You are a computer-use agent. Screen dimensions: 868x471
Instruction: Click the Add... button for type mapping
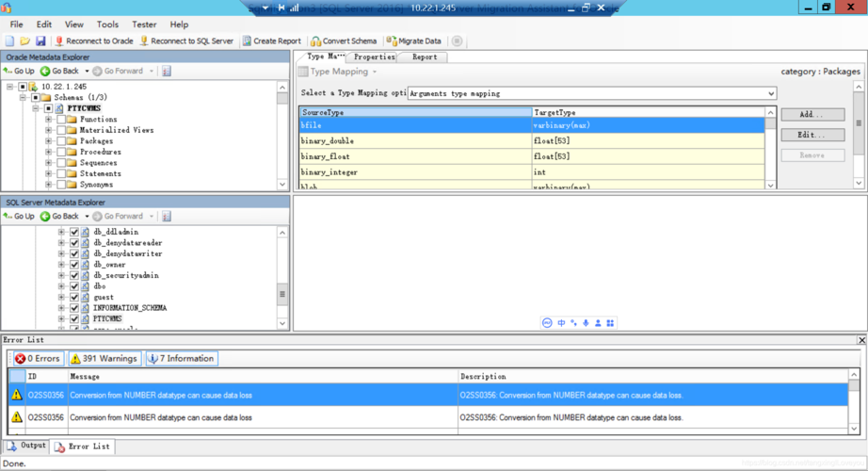[812, 115]
